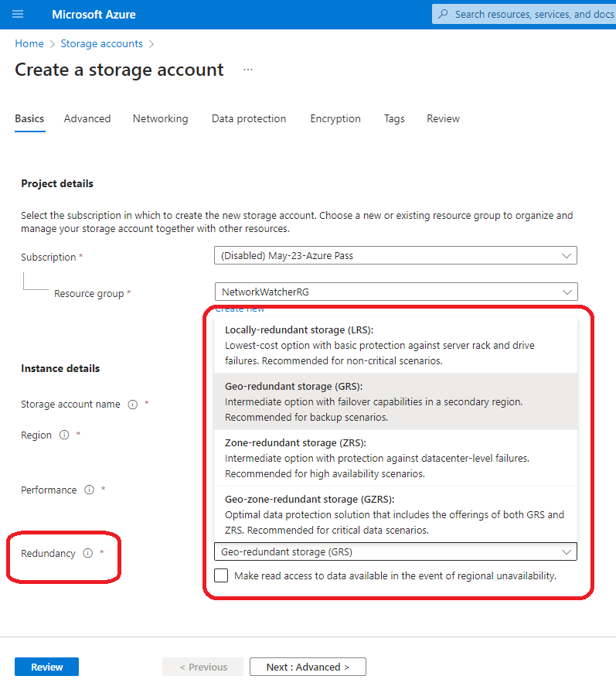Click the search magnifier icon
This screenshot has width=616, height=693.
pos(443,14)
